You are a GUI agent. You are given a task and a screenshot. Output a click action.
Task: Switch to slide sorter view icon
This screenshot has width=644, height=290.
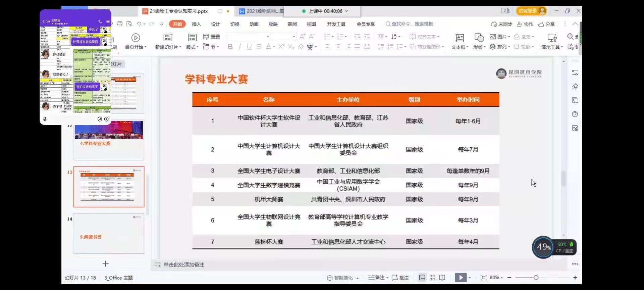coord(432,278)
